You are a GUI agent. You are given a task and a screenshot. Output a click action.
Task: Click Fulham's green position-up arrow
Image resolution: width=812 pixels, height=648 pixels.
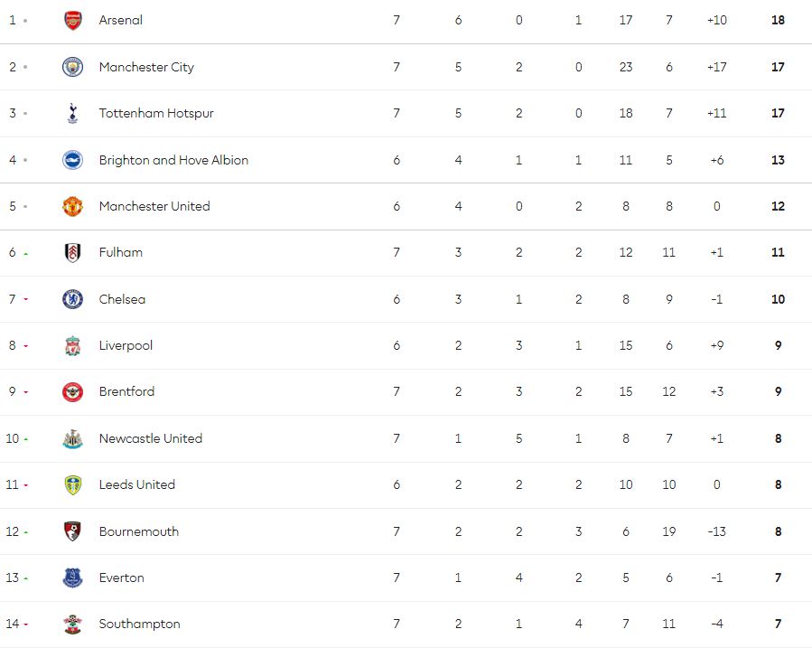[x=25, y=254]
